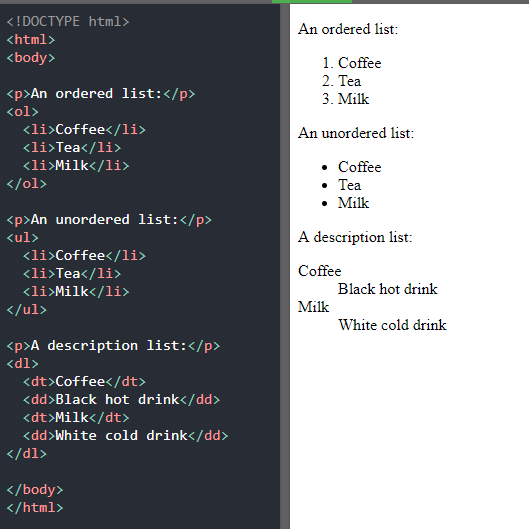Click "<li>Coffee</li>" inside the ol block
Viewport: 529px width, 529px height.
click(84, 130)
